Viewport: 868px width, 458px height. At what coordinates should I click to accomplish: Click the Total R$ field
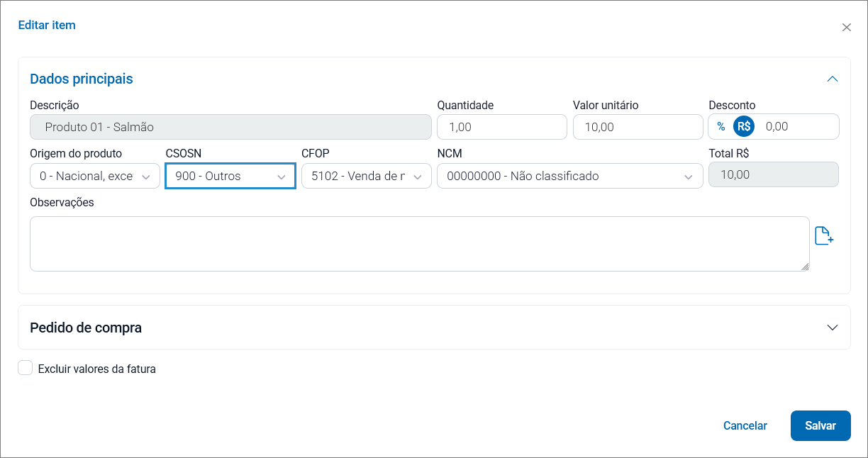tap(774, 175)
